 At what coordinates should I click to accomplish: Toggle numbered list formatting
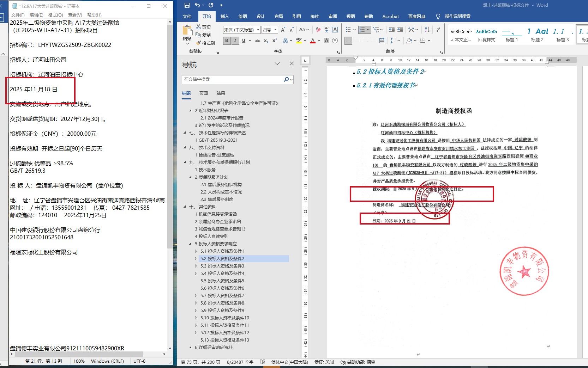pyautogui.click(x=362, y=30)
